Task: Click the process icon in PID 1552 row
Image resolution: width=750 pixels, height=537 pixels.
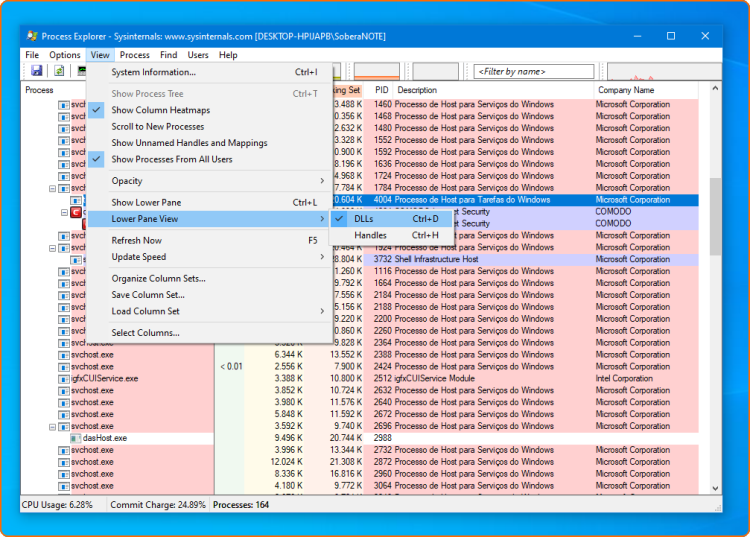Action: click(x=64, y=140)
